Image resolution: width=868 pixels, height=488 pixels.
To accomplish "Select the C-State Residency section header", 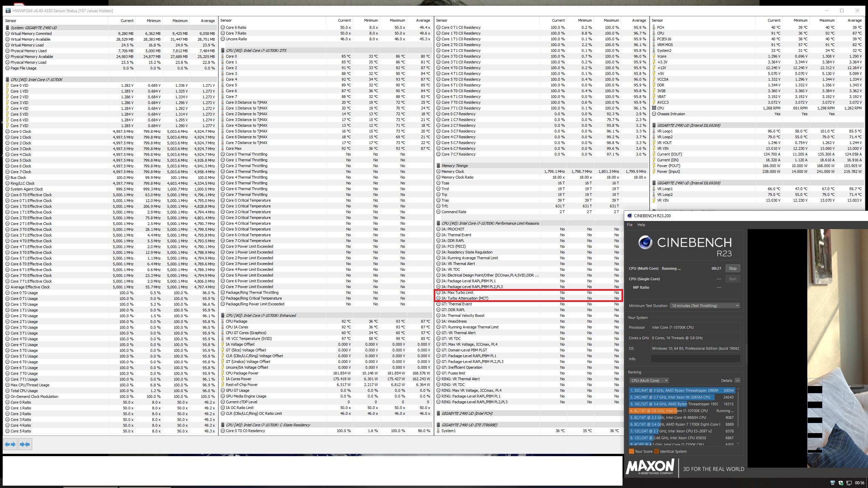I will [x=326, y=425].
